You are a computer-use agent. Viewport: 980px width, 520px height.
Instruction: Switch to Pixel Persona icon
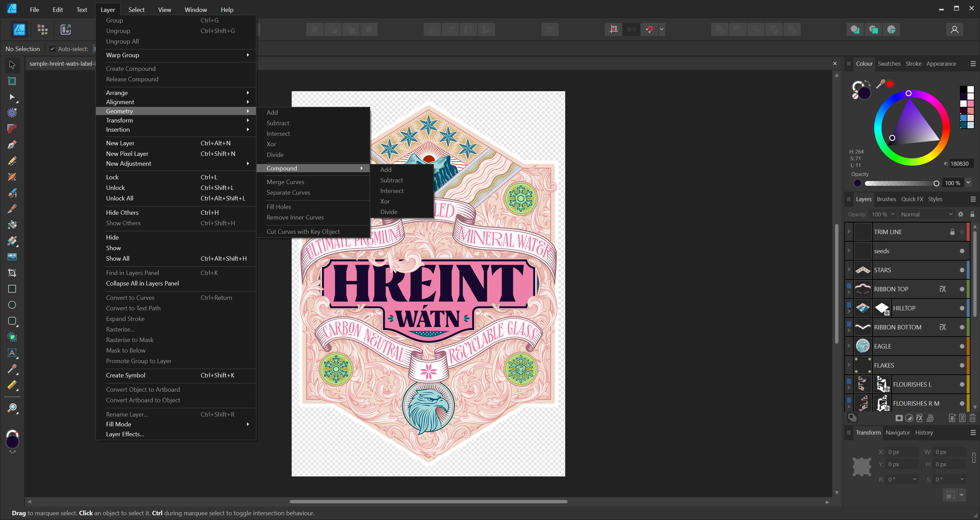click(42, 29)
